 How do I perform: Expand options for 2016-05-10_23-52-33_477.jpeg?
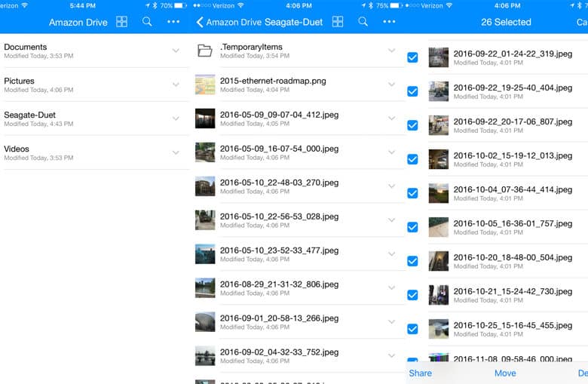391,254
